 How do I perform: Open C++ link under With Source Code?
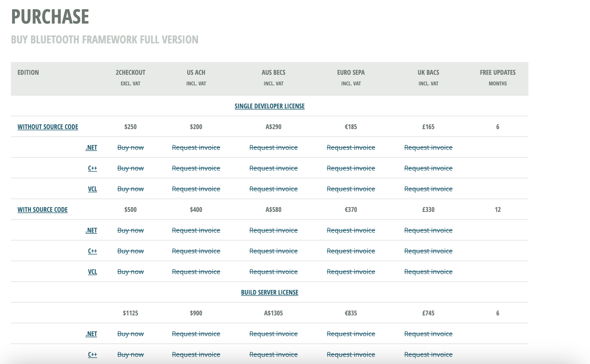click(92, 251)
